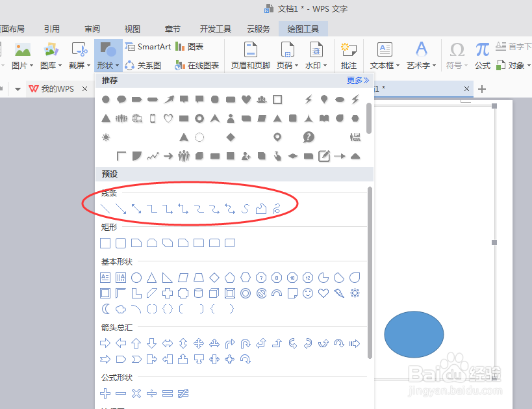Select the cloud shape in 基本形状
Screen dimensions: 532x409
[x=121, y=309]
